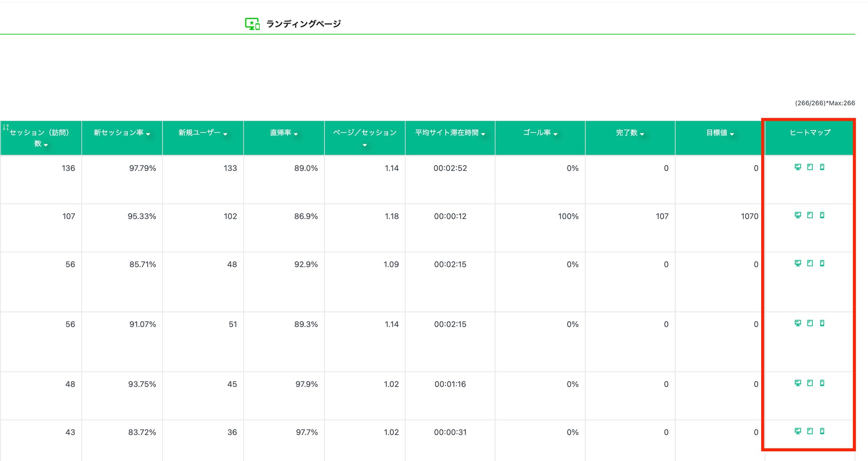
Task: Open the 直帰率 column sort dropdown
Action: [x=296, y=134]
